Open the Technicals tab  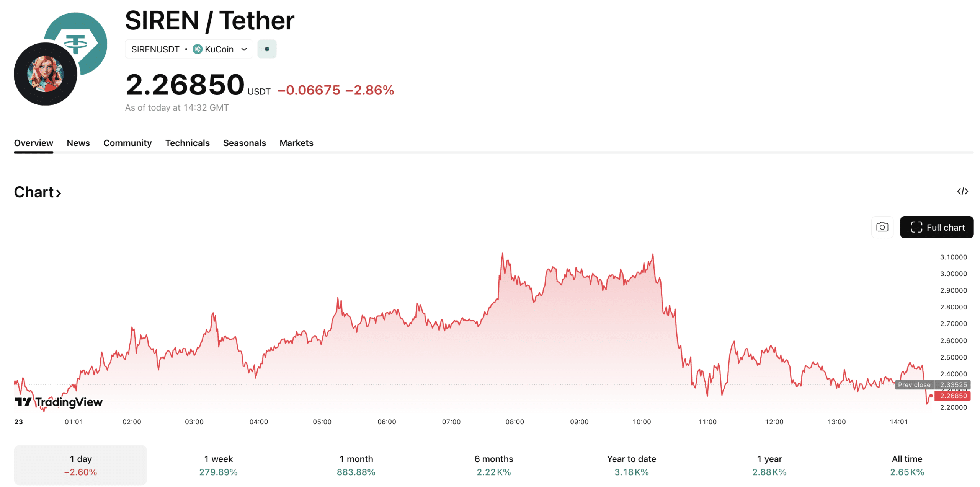click(x=187, y=143)
